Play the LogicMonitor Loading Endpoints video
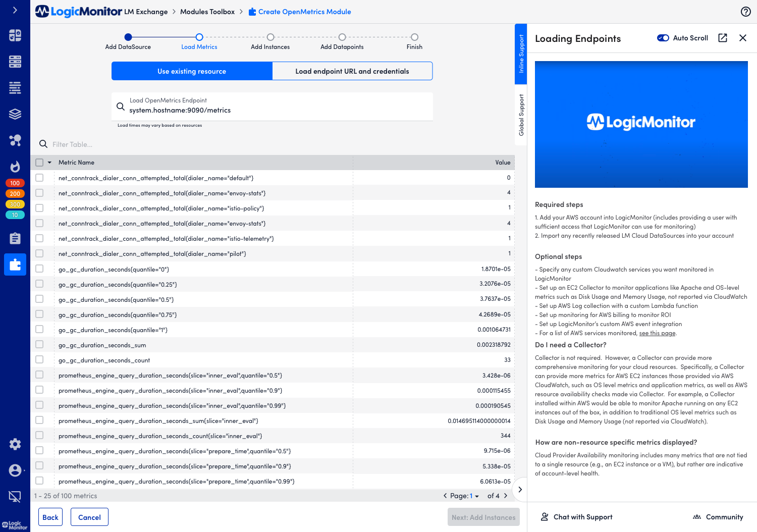 641,124
